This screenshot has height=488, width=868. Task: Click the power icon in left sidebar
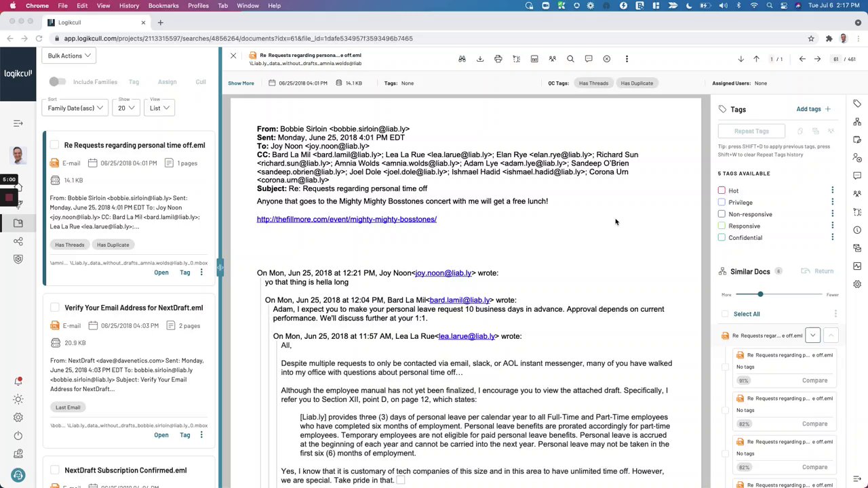tap(18, 436)
